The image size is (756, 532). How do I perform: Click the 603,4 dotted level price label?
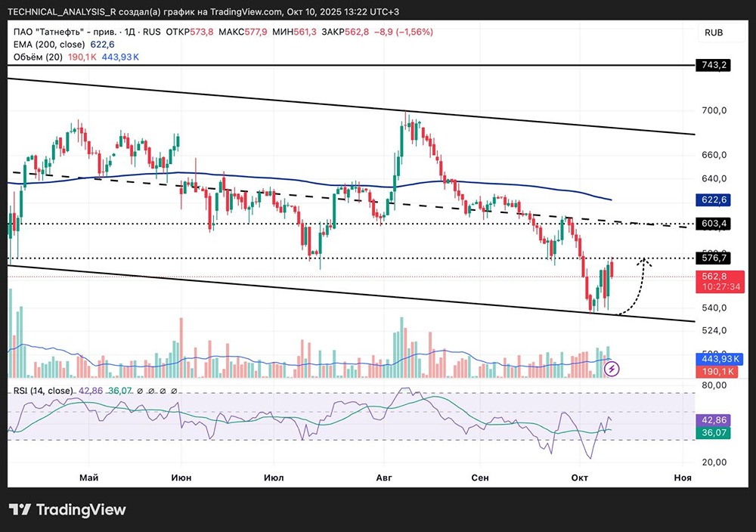coord(714,224)
